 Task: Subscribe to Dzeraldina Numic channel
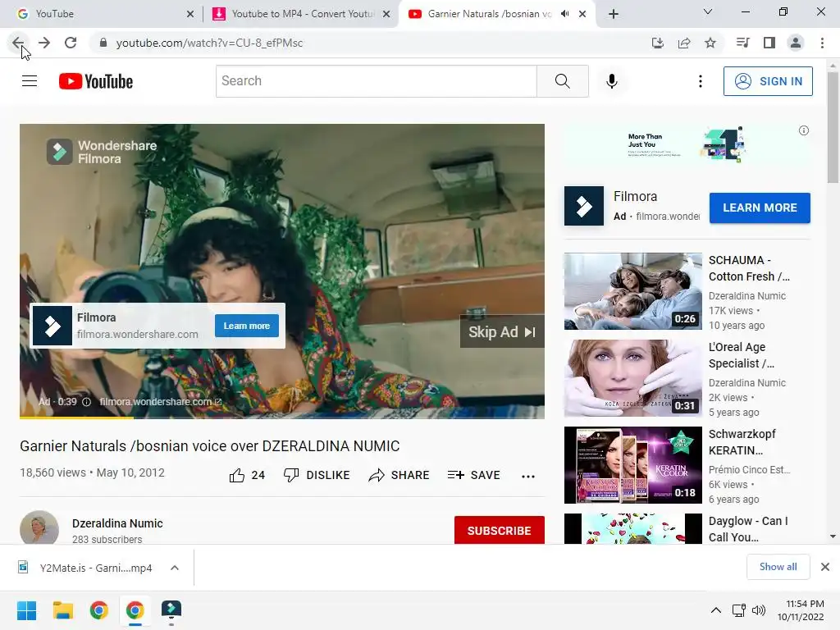[500, 531]
